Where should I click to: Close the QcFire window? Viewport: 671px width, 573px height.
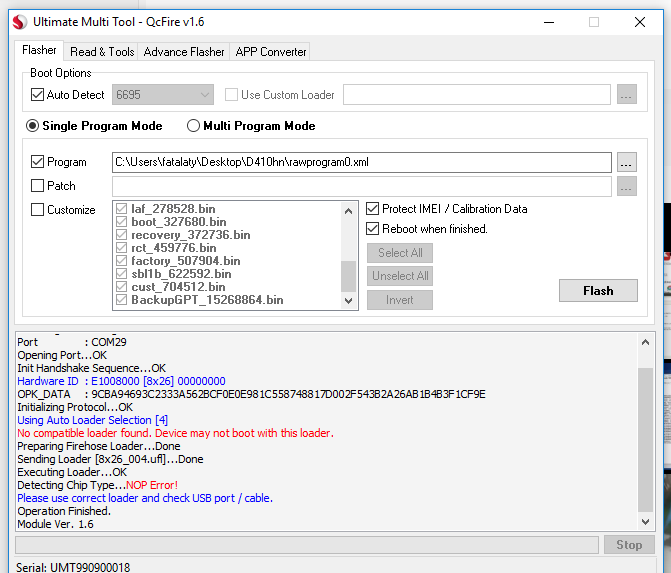640,22
